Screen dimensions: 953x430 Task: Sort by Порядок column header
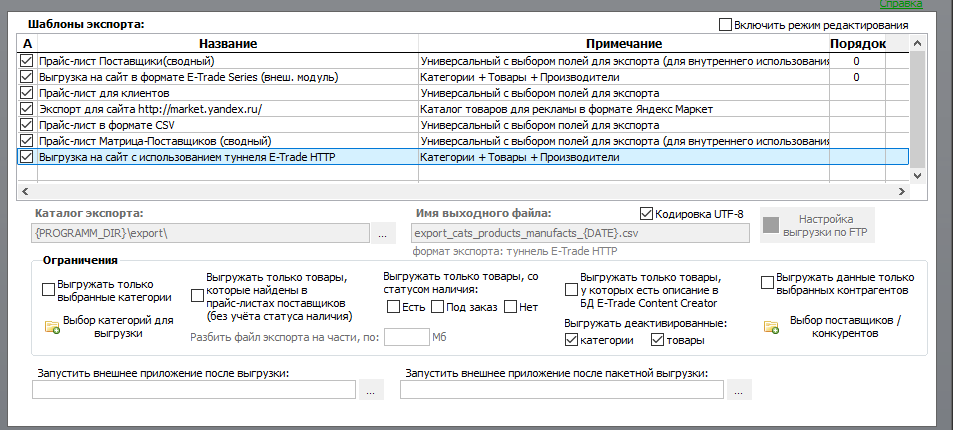(858, 44)
